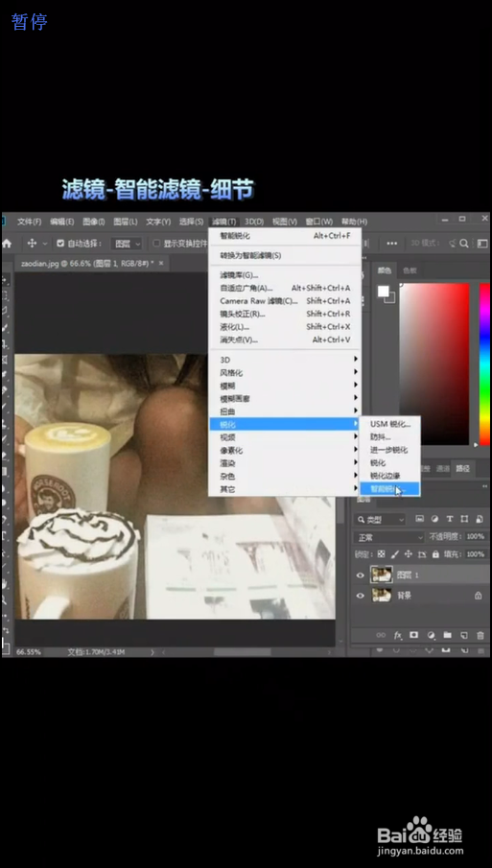Open the fx layer style icon
Viewport: 492px width, 868px height.
coord(397,635)
